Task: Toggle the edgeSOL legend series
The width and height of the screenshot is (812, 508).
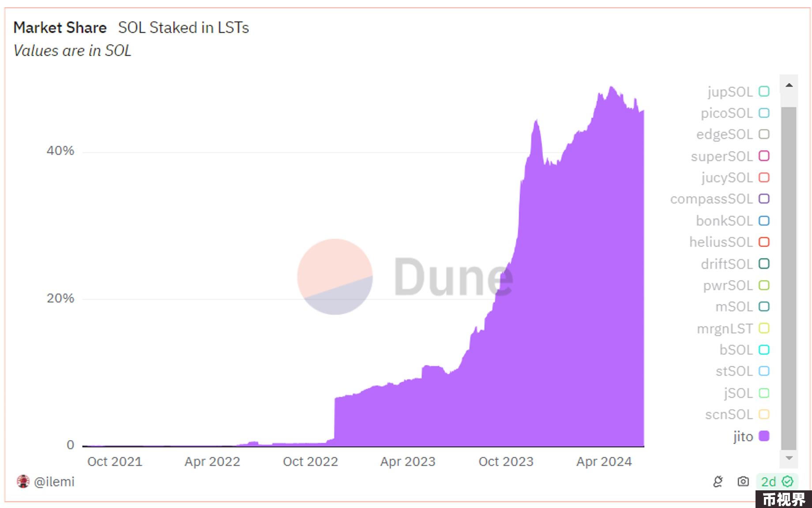Action: 733,134
